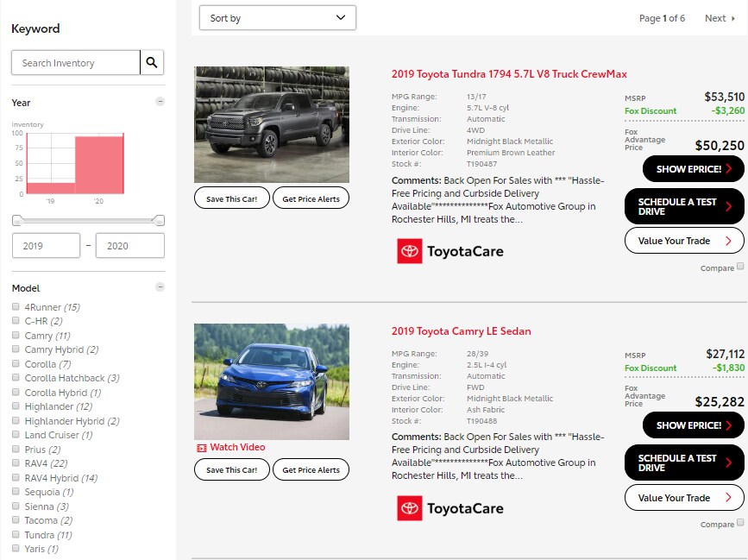The image size is (748, 560).
Task: Schedule a test drive for the Camry
Action: 684,462
